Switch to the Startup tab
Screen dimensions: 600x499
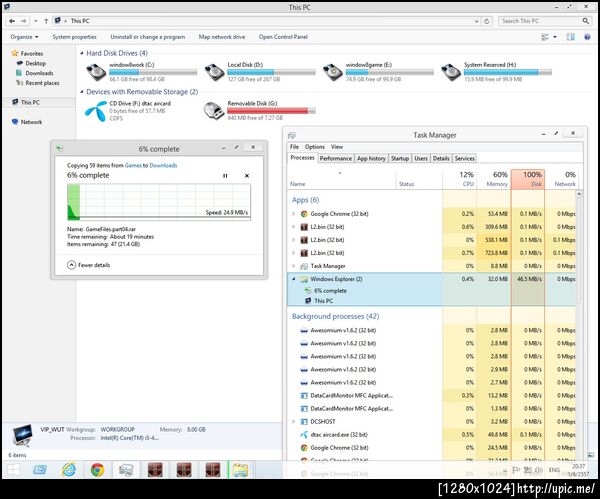point(400,158)
